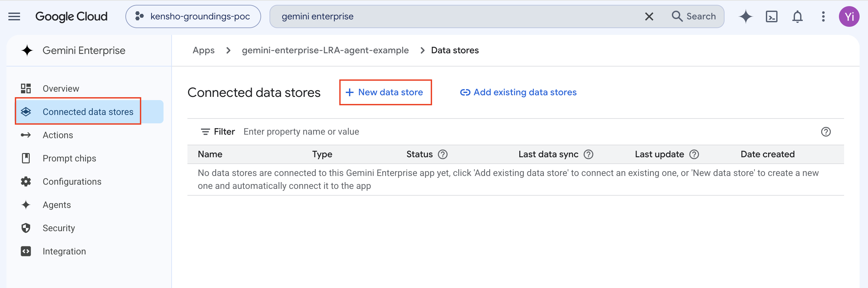Open Configurations in sidebar
Screen dimensions: 868x288
click(72, 181)
